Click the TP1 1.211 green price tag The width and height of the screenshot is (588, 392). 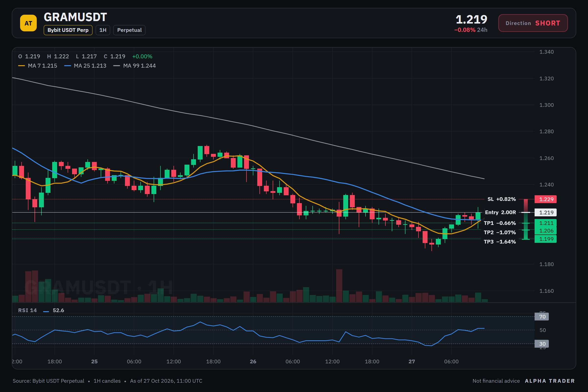tap(546, 223)
